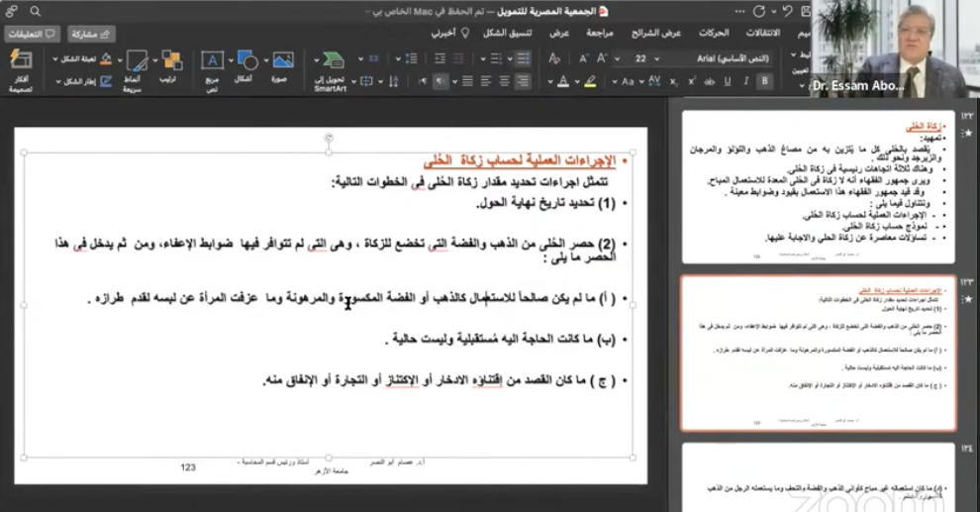Click the مشاركة (Share) button
The image size is (980, 512).
[x=91, y=34]
